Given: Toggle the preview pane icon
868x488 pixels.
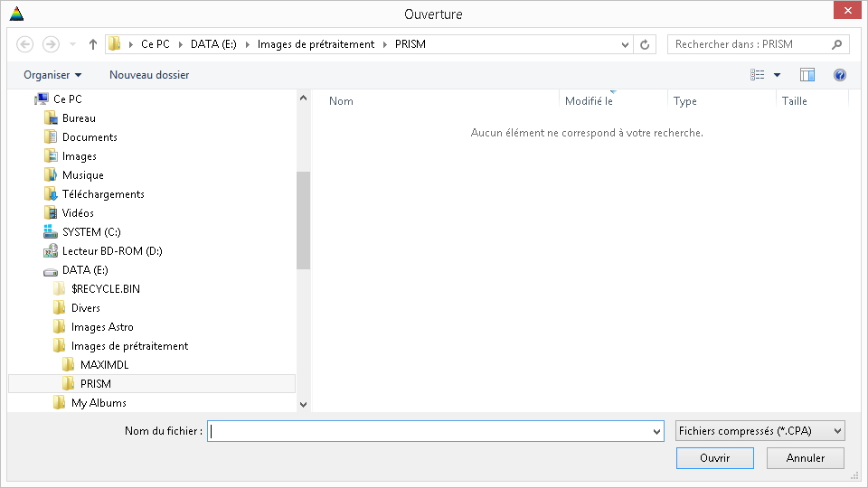Looking at the screenshot, I should pos(807,75).
